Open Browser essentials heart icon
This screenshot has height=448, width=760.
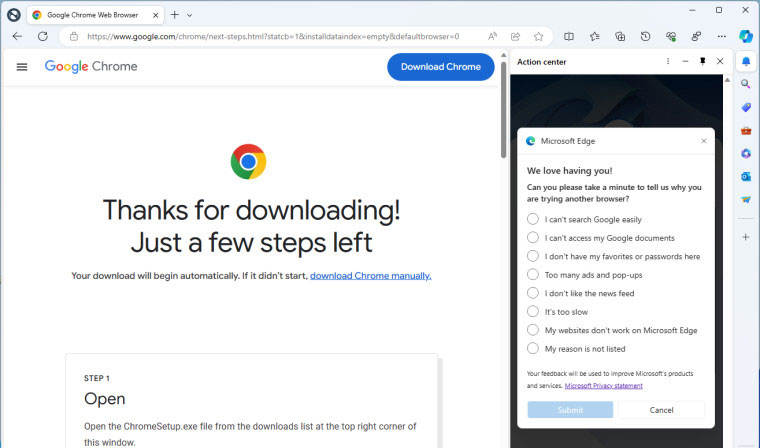tap(671, 36)
